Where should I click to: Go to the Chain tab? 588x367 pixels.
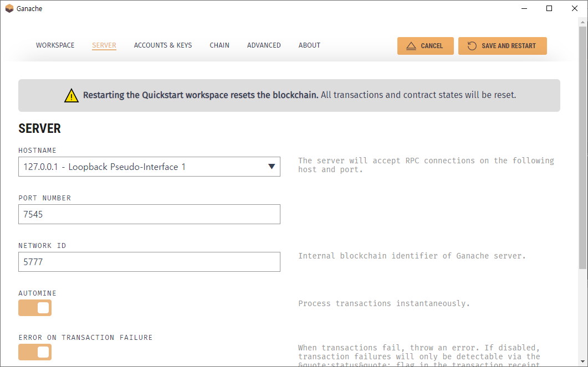coord(219,45)
